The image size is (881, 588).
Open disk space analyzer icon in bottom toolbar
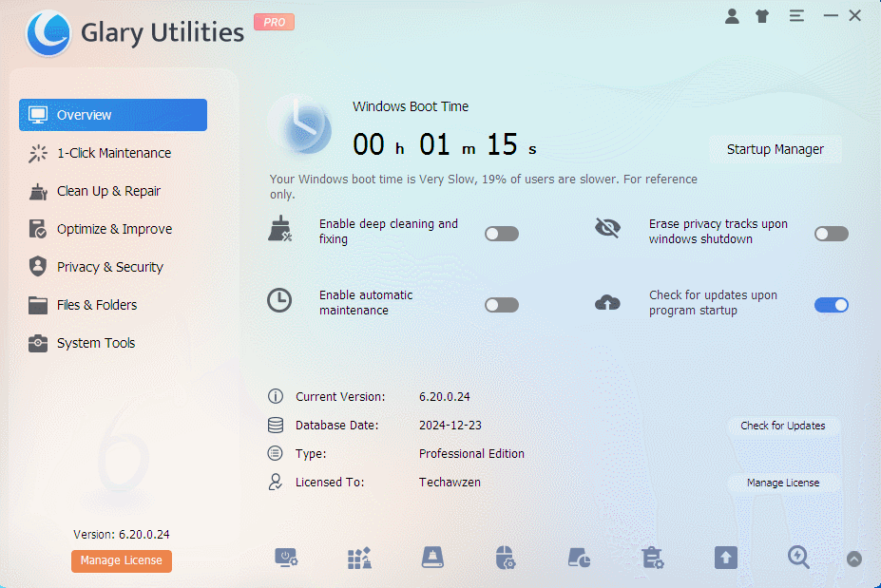[x=580, y=559]
